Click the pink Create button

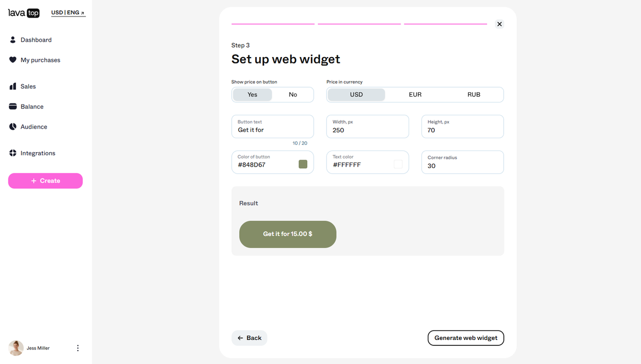[45, 181]
